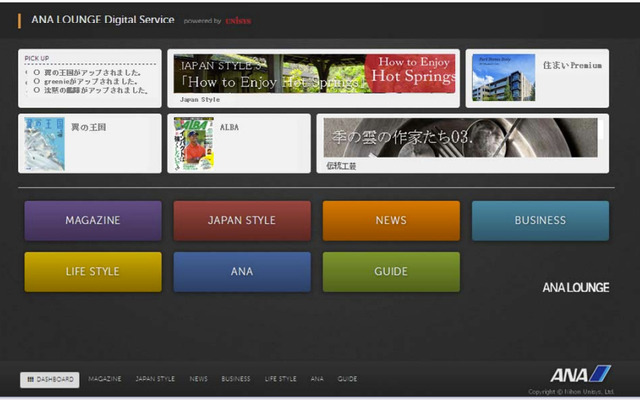This screenshot has height=400, width=640.
Task: Open the 翼の王国 magazine cover
Action: 44,144
